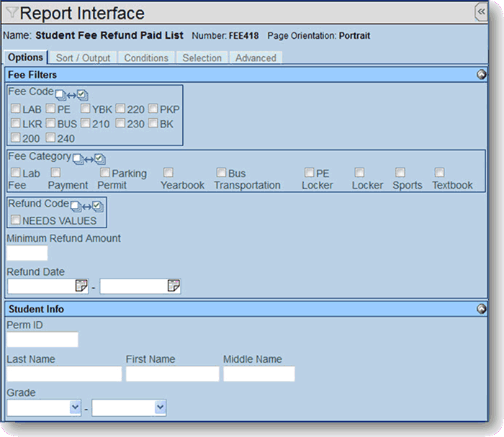Select the 230 fee code box
This screenshot has width=504, height=437.
(120, 123)
